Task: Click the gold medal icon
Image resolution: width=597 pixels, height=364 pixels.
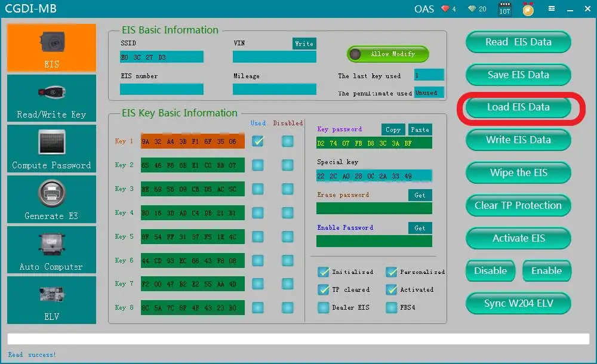Action: (x=528, y=9)
